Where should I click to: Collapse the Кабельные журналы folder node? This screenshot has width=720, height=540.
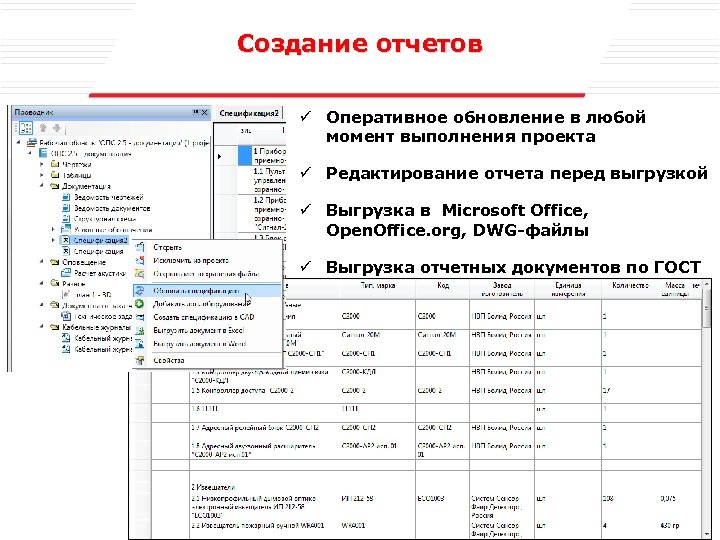pos(42,327)
